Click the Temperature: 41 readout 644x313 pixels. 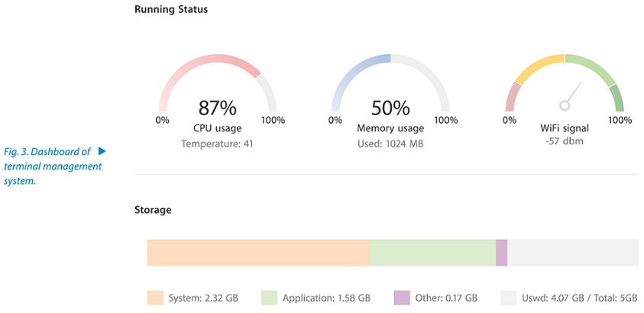[217, 144]
